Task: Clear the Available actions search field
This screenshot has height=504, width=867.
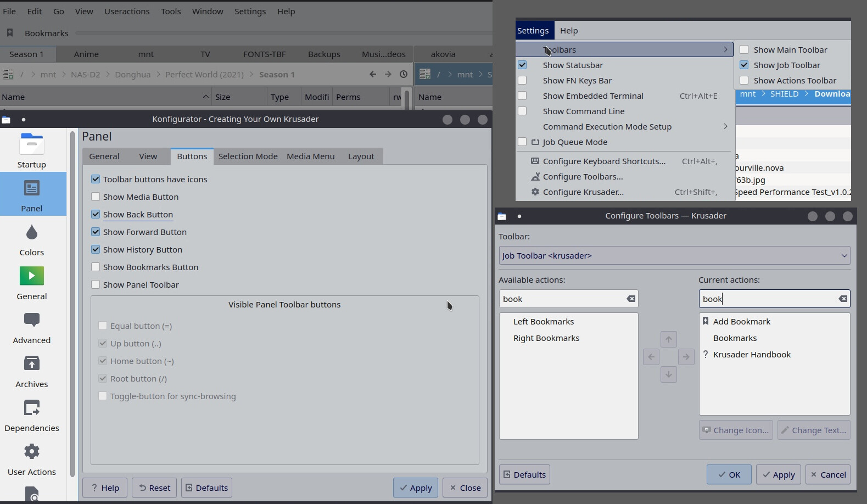Action: (631, 299)
